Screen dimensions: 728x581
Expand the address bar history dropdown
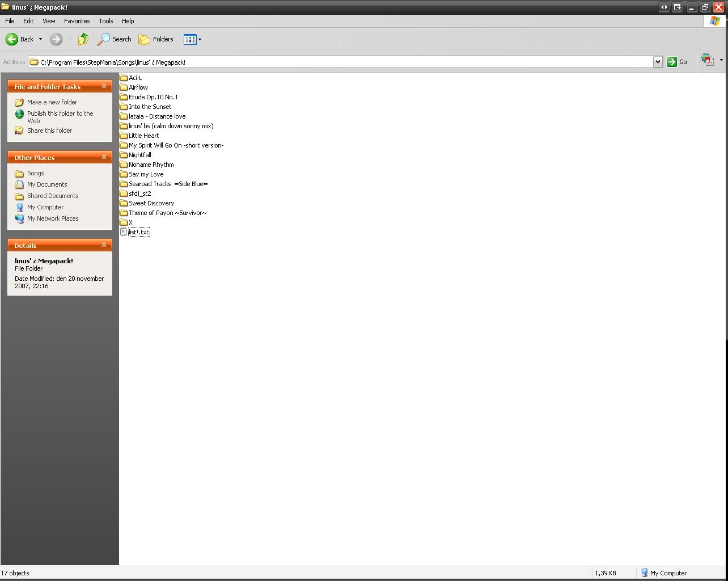658,62
